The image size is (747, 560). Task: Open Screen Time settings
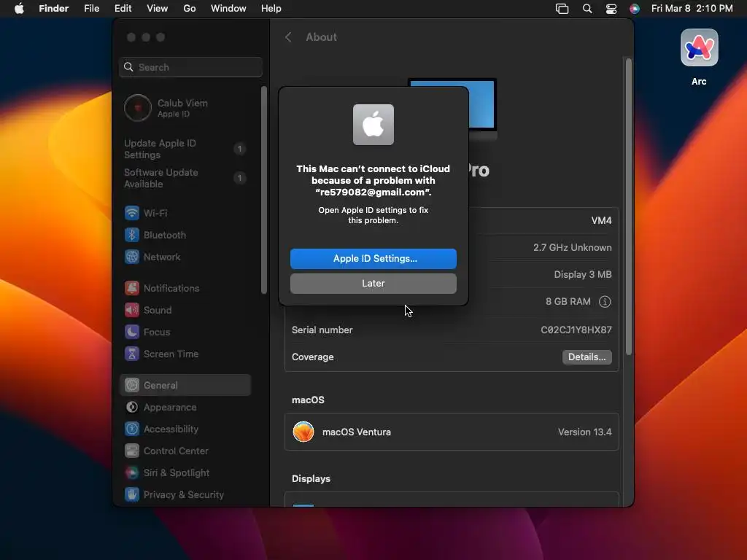[186, 354]
